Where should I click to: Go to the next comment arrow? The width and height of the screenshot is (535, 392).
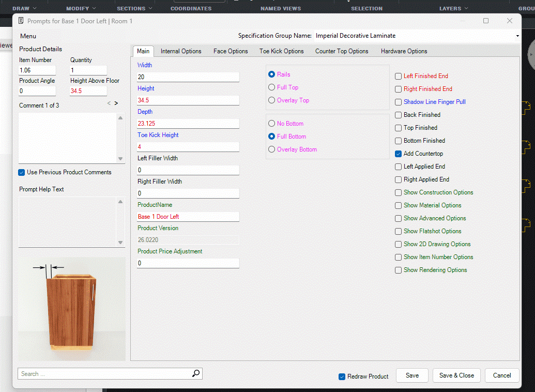pyautogui.click(x=116, y=103)
